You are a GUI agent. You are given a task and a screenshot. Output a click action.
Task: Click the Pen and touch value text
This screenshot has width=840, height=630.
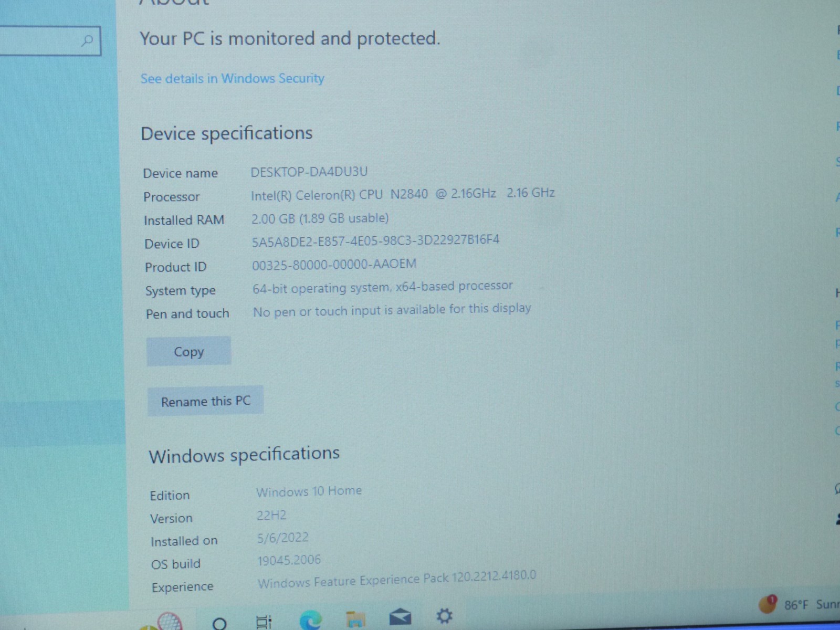tap(392, 310)
